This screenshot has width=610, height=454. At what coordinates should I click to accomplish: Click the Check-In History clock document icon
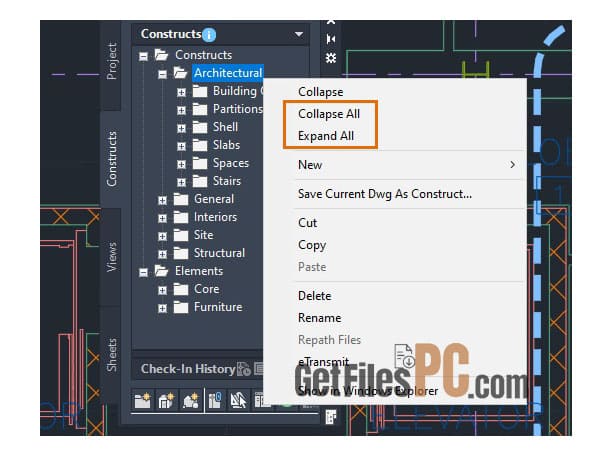click(244, 369)
